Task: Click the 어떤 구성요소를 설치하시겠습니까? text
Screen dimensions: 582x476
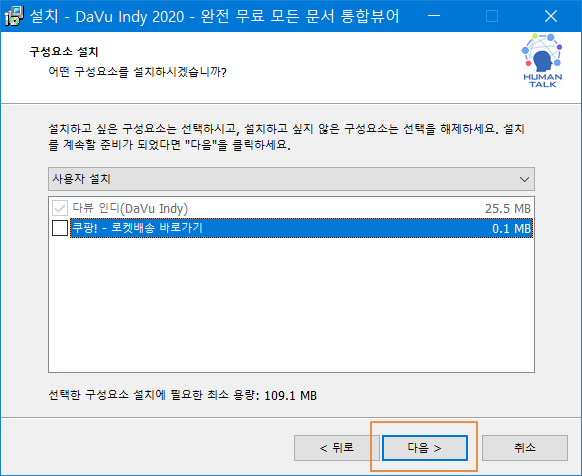Action: pos(138,72)
